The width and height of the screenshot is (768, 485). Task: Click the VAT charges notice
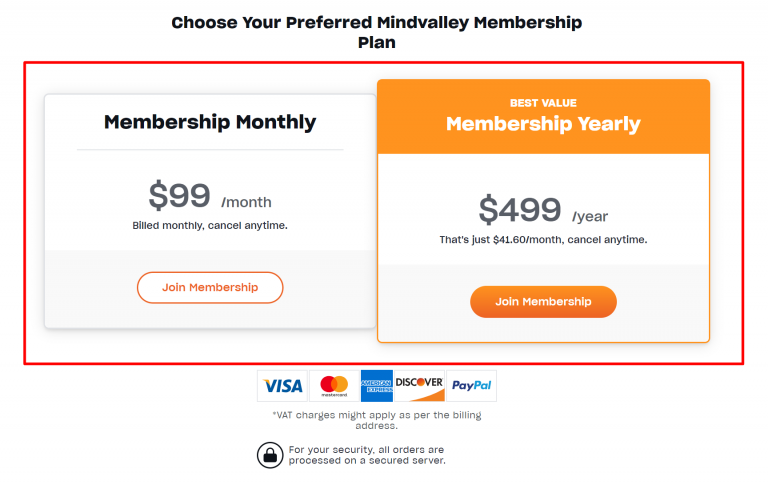tap(376, 420)
